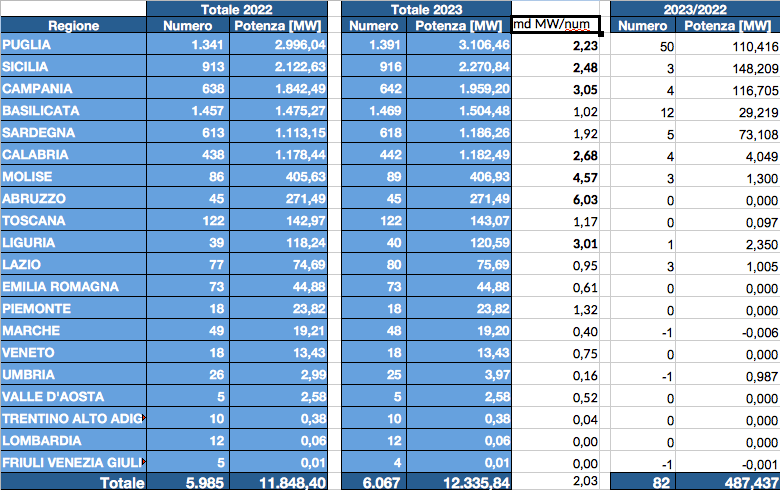Select the Totale 2022 header cell

236,8
